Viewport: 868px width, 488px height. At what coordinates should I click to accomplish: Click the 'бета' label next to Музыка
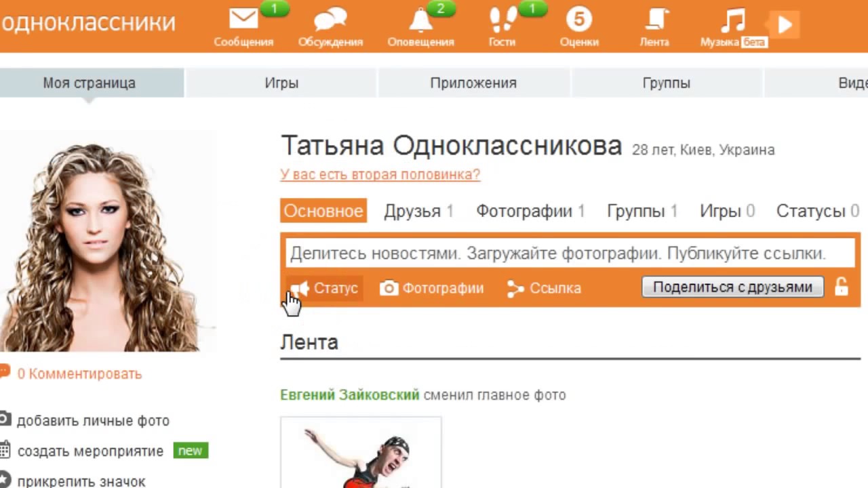tap(753, 42)
